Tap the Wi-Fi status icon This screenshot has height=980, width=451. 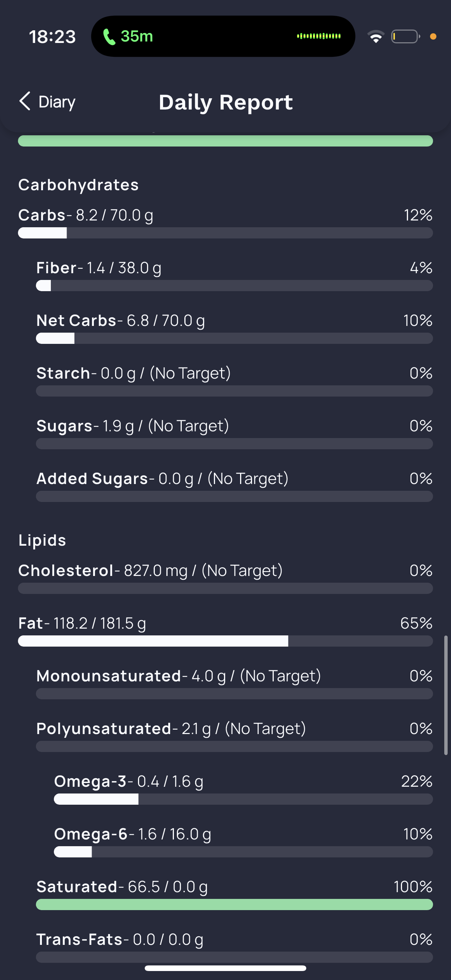click(375, 37)
